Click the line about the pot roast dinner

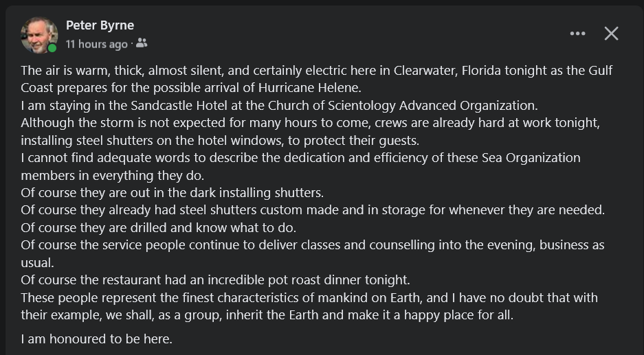click(215, 280)
